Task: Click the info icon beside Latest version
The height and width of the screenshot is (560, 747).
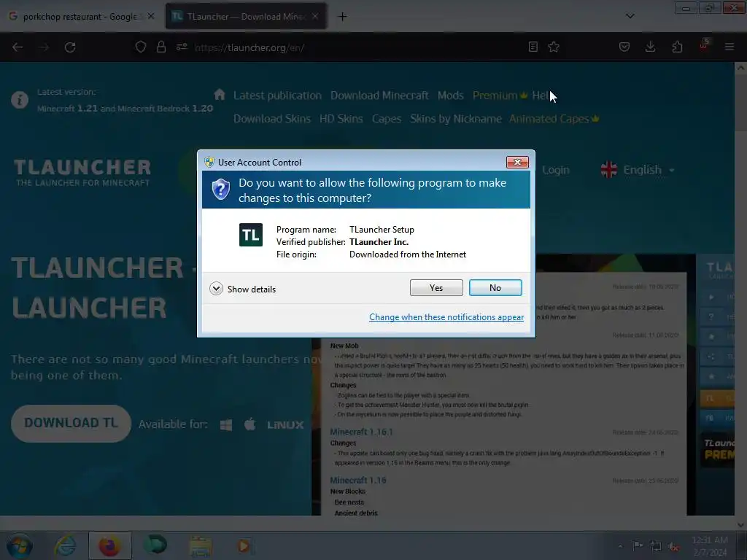Action: [x=20, y=100]
